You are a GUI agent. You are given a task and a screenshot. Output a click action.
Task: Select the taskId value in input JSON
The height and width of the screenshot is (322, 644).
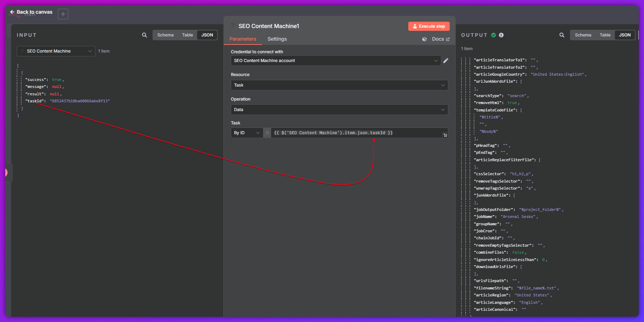(80, 101)
